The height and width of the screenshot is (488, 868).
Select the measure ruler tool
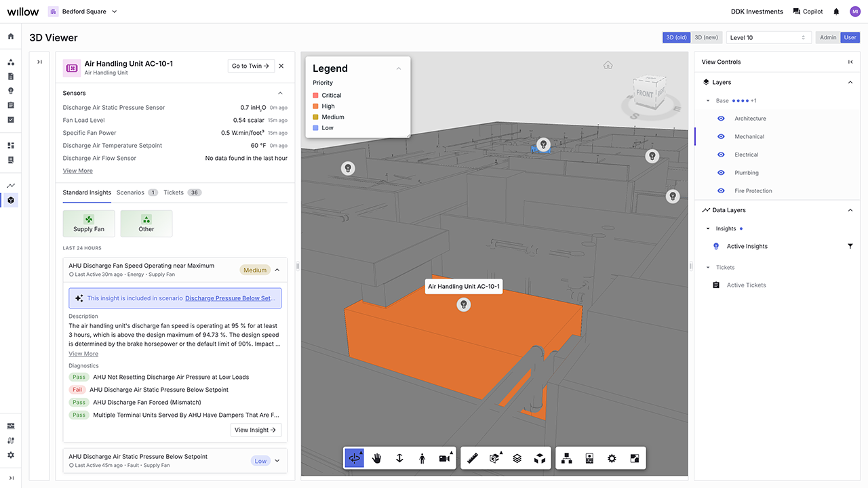pos(473,458)
